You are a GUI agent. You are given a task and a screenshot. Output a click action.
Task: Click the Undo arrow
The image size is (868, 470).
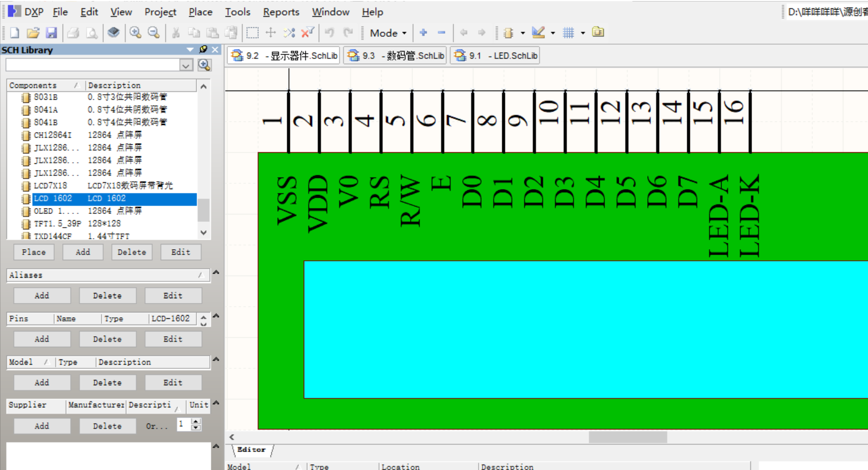[329, 33]
